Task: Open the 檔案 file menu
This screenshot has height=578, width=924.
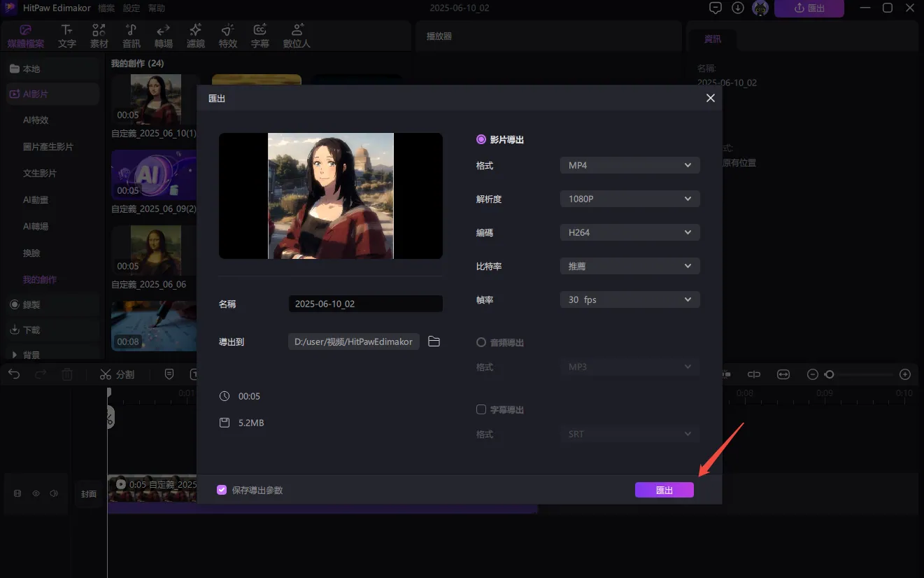Action: (107, 8)
